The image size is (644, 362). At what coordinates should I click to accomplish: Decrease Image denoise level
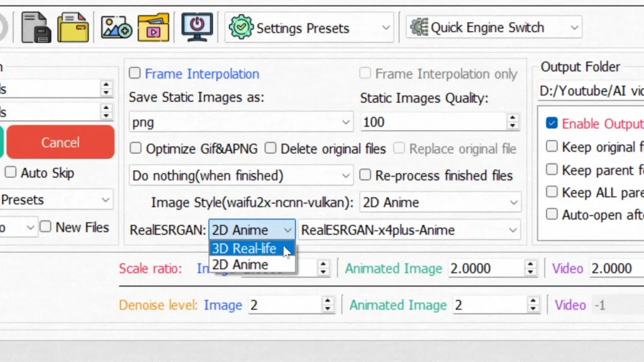coord(327,309)
